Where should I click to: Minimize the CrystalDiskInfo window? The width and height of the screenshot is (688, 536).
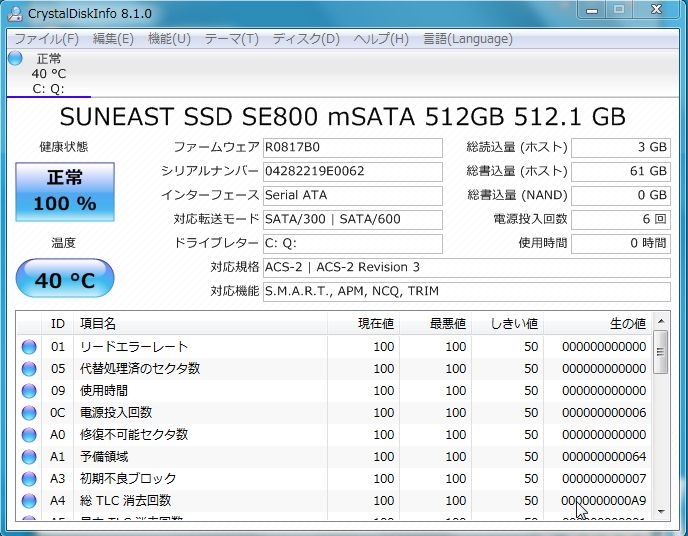click(x=592, y=10)
